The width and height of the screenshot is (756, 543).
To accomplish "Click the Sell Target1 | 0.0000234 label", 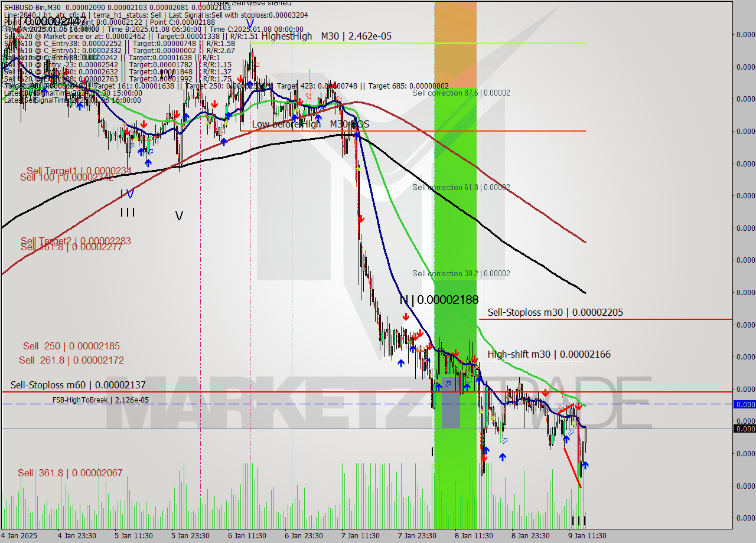I will pyautogui.click(x=79, y=171).
